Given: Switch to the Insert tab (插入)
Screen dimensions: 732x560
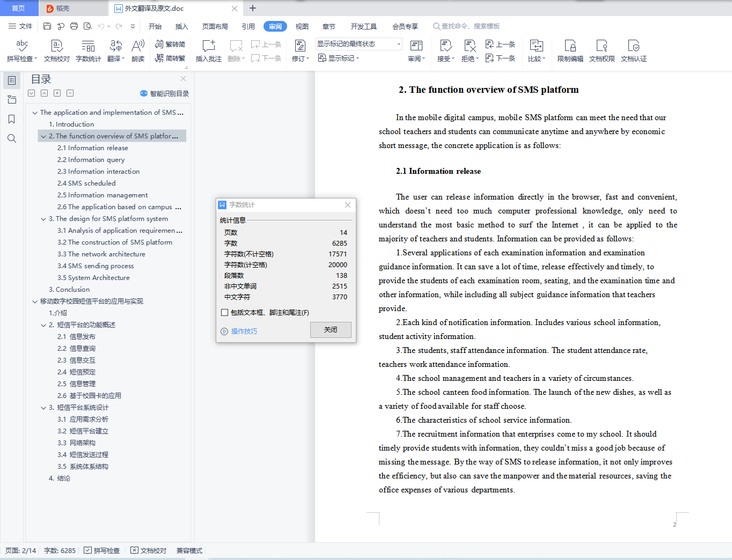Looking at the screenshot, I should point(182,26).
